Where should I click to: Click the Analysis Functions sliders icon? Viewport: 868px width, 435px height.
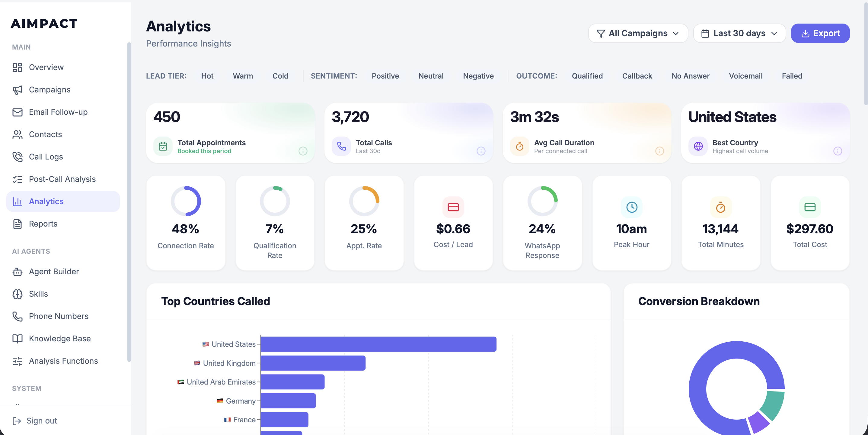pyautogui.click(x=18, y=361)
